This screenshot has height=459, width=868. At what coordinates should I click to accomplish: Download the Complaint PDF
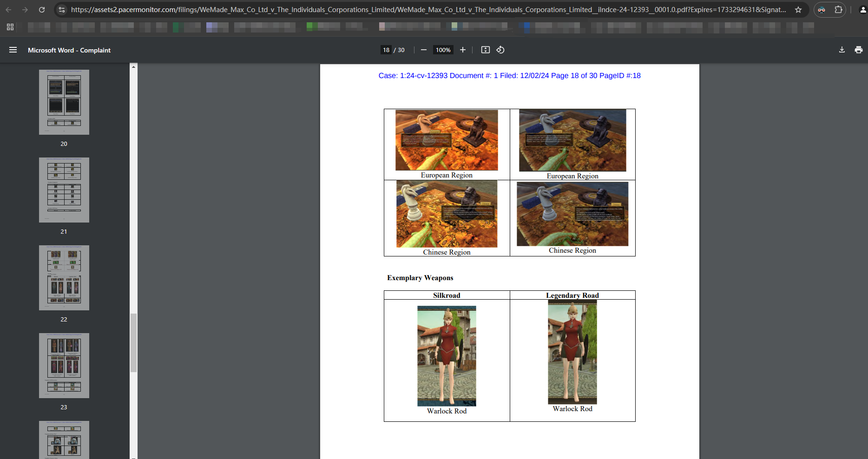[841, 50]
